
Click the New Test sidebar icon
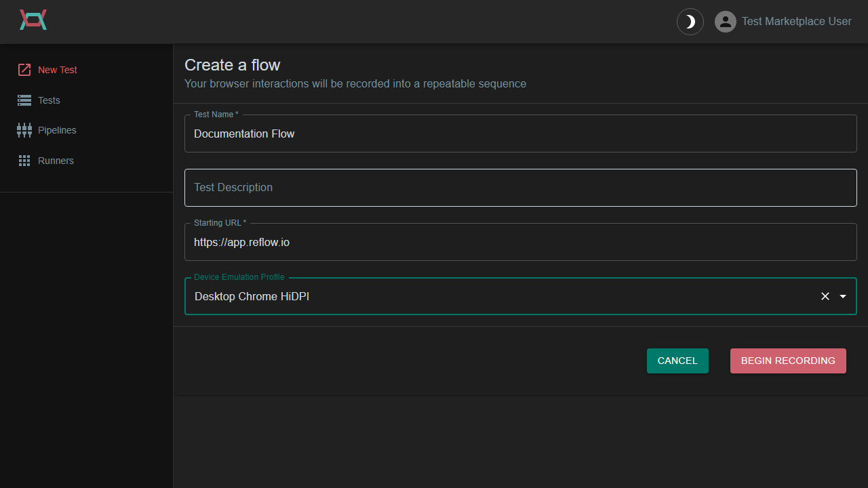pyautogui.click(x=24, y=70)
